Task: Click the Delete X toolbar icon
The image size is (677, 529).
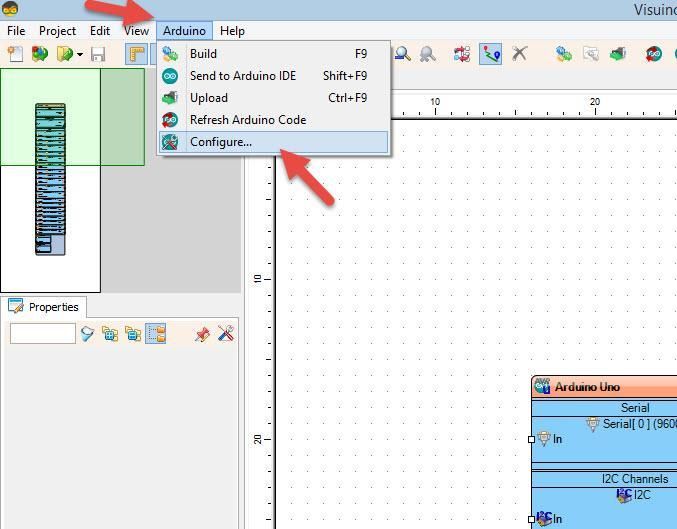Action: click(x=520, y=54)
